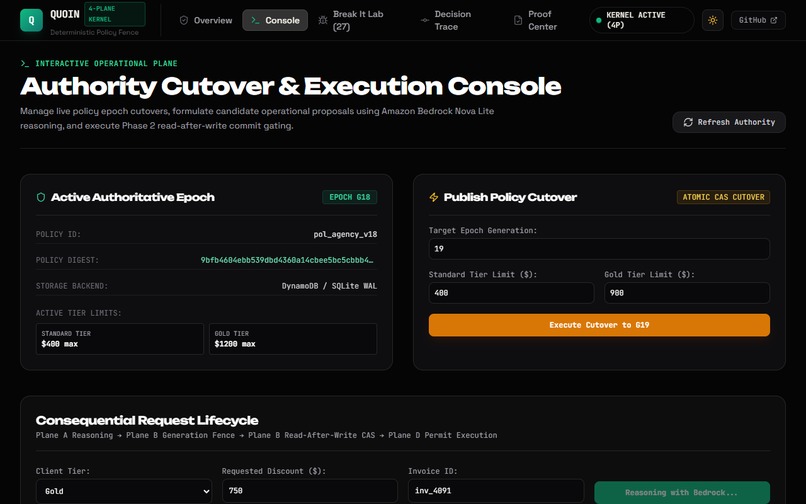
Task: Open the Client Tier dropdown
Action: pyautogui.click(x=124, y=491)
